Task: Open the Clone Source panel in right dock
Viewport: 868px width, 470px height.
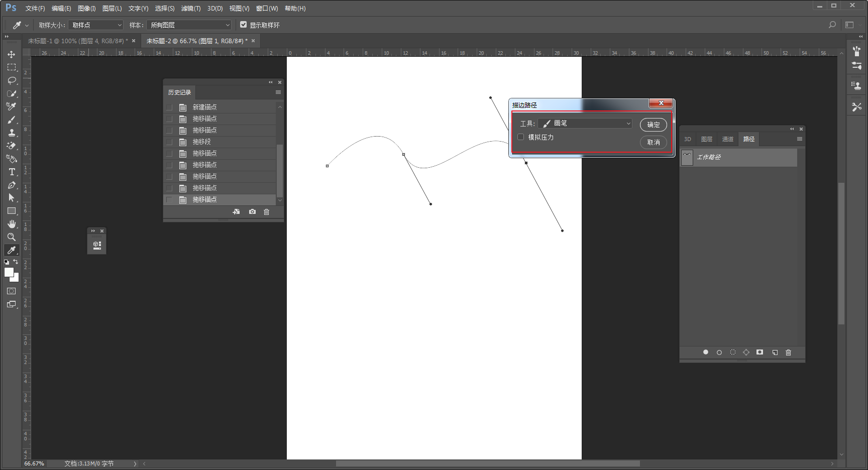Action: point(856,85)
